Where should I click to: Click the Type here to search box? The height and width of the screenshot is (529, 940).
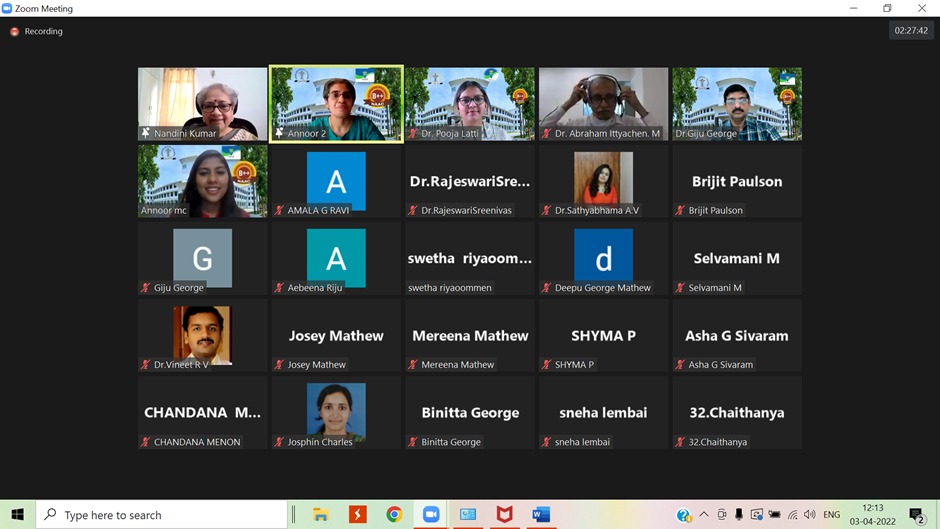(162, 515)
